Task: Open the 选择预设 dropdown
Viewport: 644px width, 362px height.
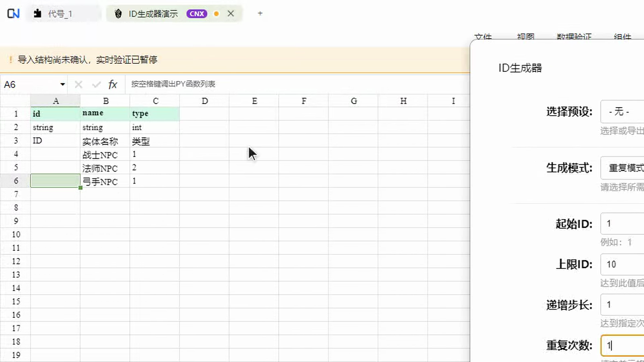Action: pyautogui.click(x=622, y=112)
